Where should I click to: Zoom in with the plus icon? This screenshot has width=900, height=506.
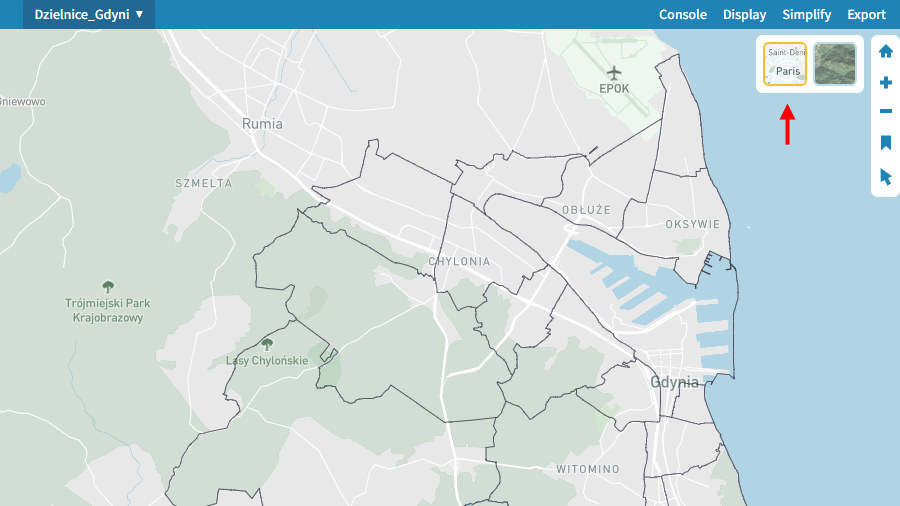tap(885, 83)
